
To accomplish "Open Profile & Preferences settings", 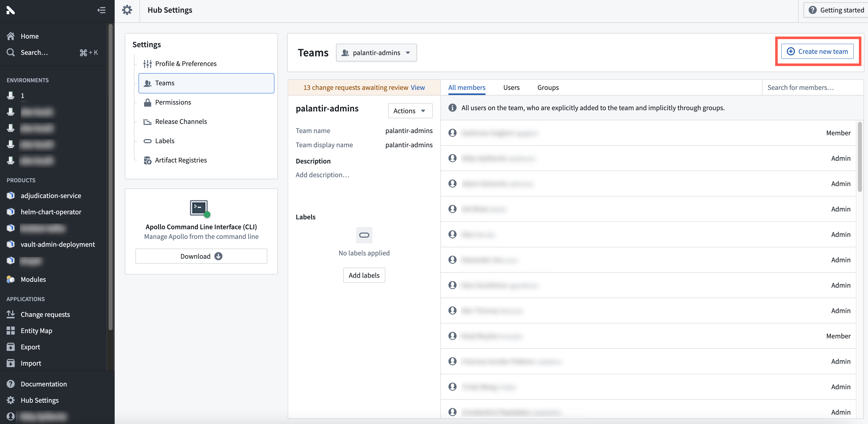I will pyautogui.click(x=206, y=64).
